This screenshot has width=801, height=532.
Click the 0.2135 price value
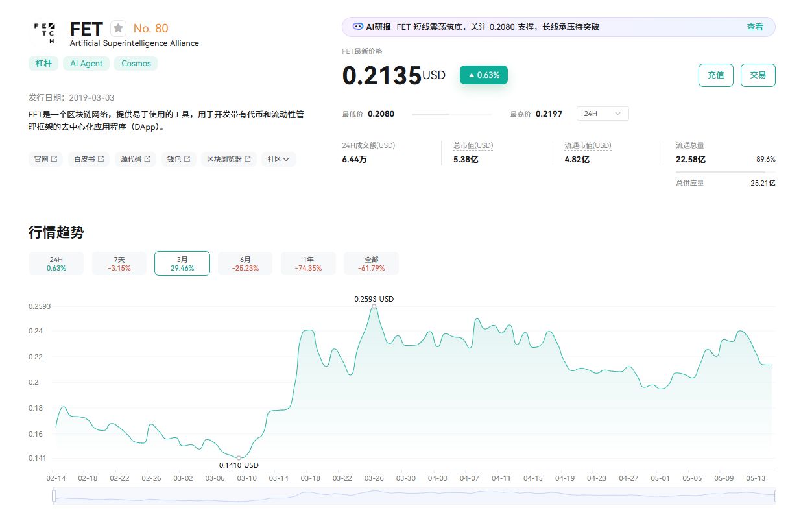click(x=382, y=76)
